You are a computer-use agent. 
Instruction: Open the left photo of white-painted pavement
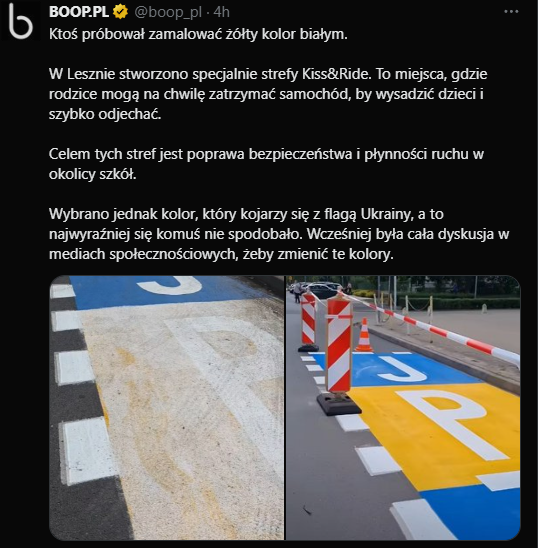tap(167, 408)
